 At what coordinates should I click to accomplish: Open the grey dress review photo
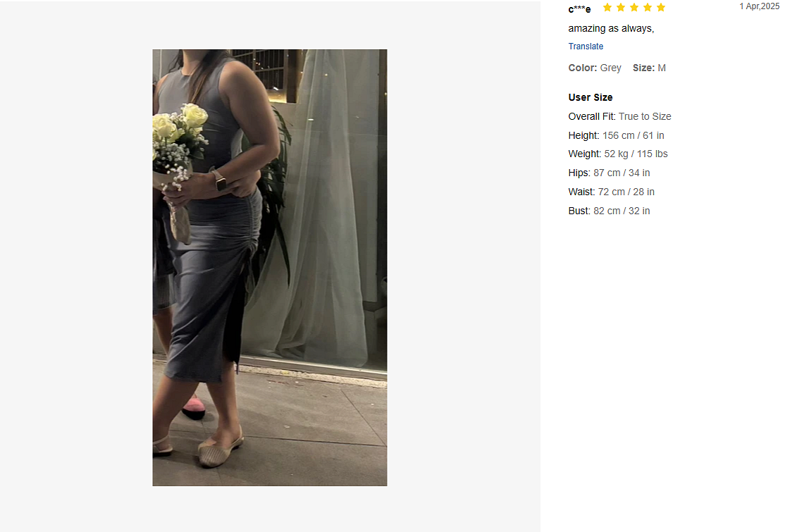point(270,267)
